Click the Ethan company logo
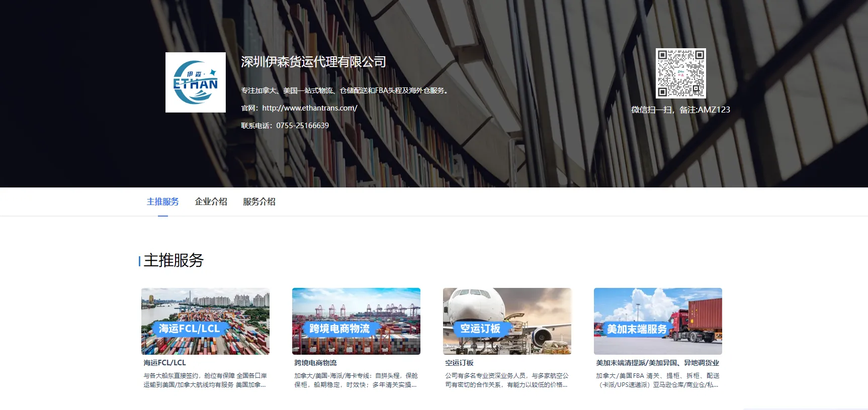Viewport: 868px width, 410px height. coord(196,82)
